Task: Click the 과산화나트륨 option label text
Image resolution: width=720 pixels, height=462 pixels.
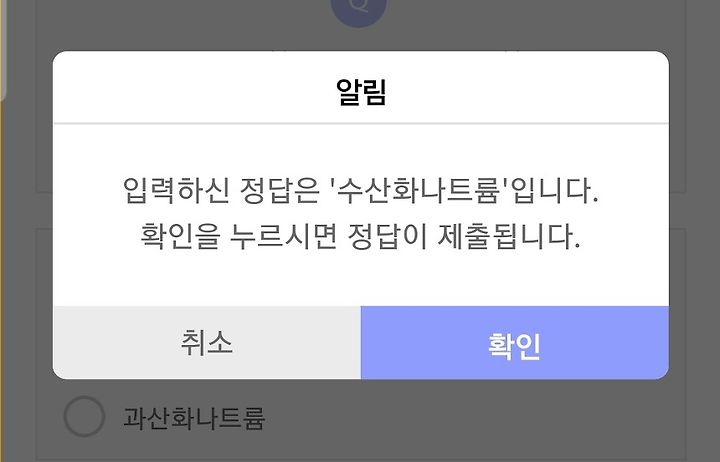Action: click(x=194, y=417)
